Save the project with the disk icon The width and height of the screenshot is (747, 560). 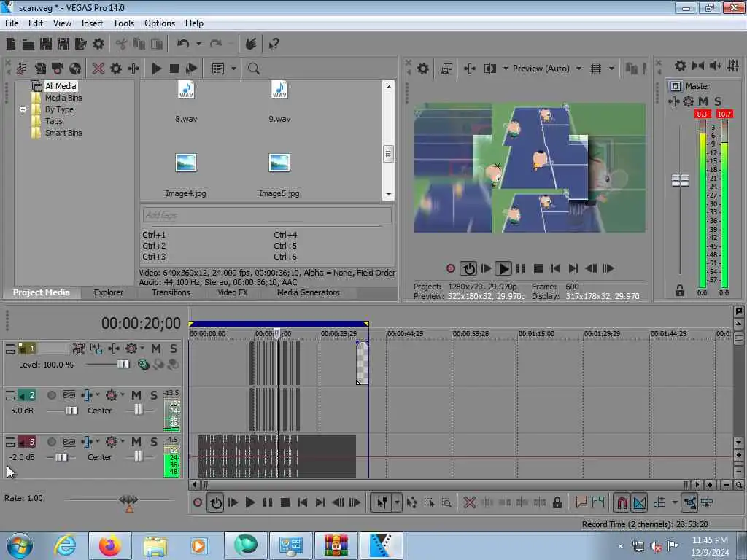click(46, 44)
